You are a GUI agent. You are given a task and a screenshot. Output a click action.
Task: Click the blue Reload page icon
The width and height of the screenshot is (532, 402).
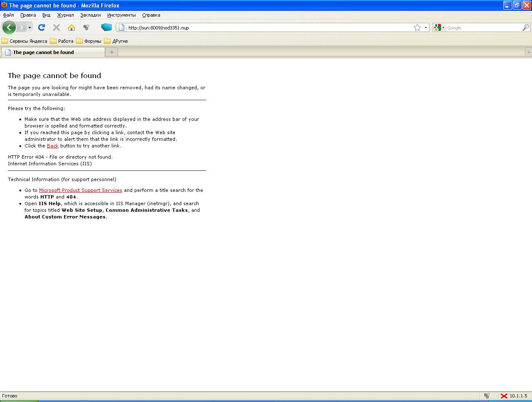point(41,27)
